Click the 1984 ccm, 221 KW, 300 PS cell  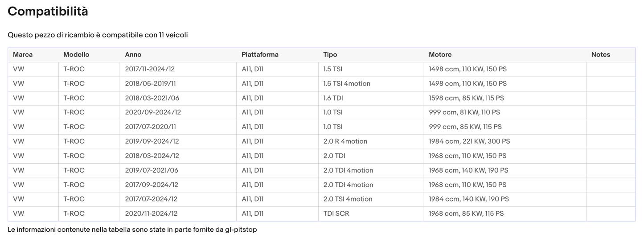[x=469, y=141]
